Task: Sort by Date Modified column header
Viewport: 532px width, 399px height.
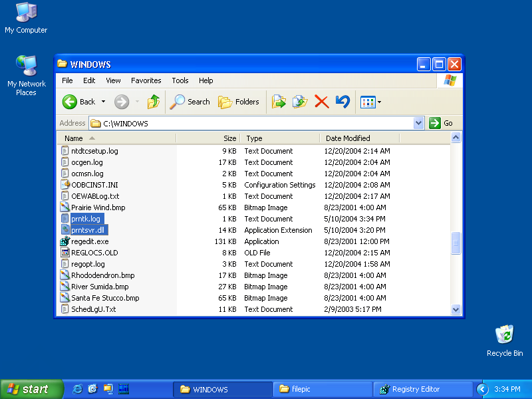Action: [360, 138]
